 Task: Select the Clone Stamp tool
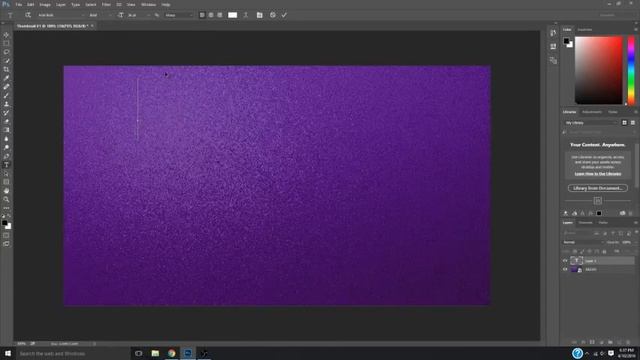point(6,104)
